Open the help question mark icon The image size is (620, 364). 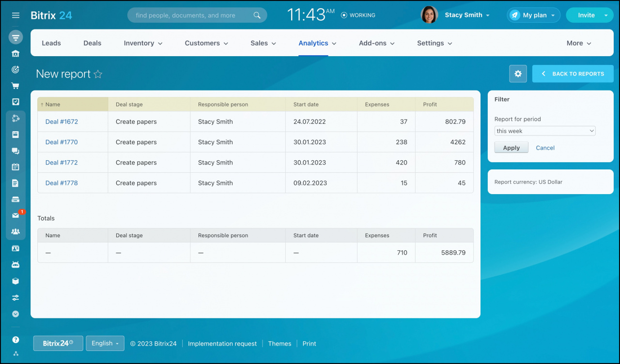click(x=15, y=340)
